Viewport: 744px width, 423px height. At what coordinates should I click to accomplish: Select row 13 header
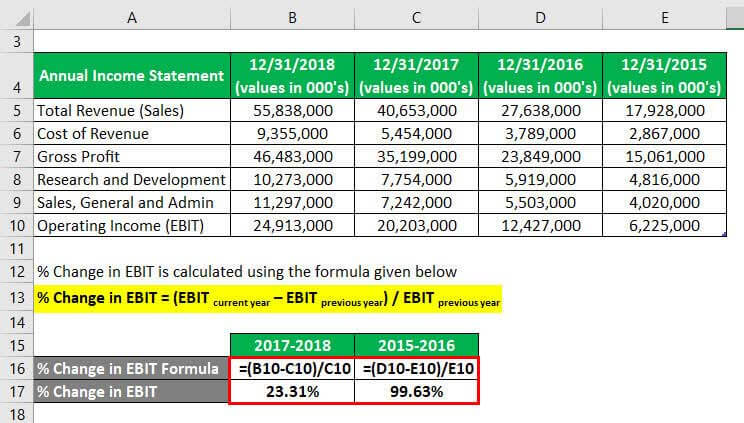coord(17,298)
